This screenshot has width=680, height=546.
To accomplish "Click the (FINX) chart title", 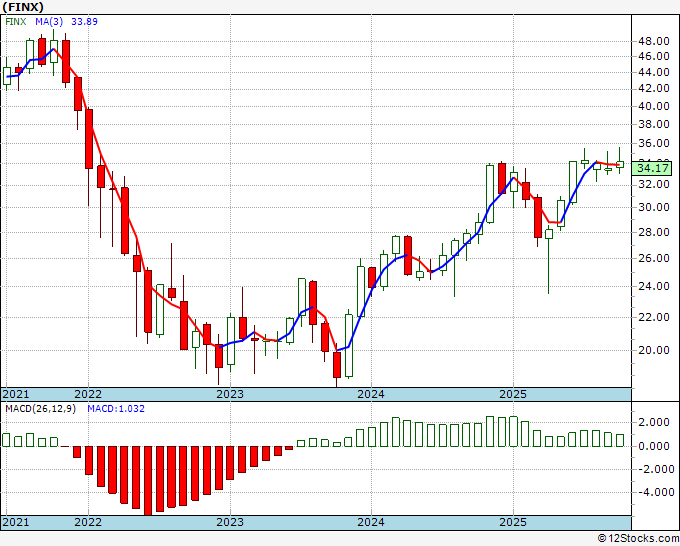I will click(23, 7).
